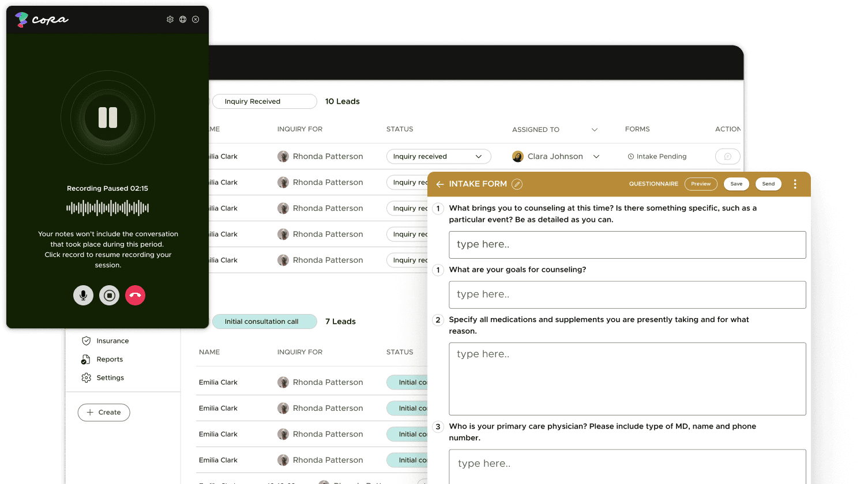Expand the ASSIGNED TO column dropdown
The height and width of the screenshot is (484, 868).
595,130
